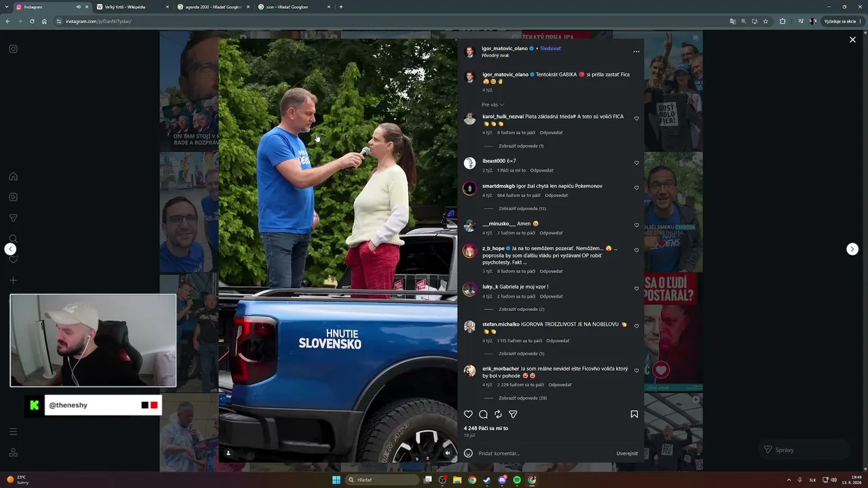Image resolution: width=868 pixels, height=488 pixels.
Task: Go to Instagram Home in the sidebar
Action: coord(13,176)
